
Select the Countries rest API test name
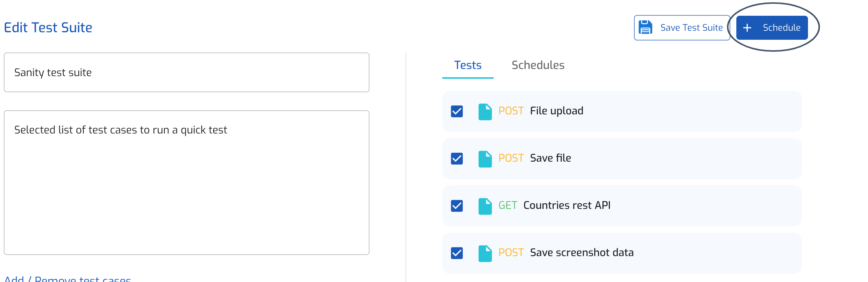[x=567, y=205]
